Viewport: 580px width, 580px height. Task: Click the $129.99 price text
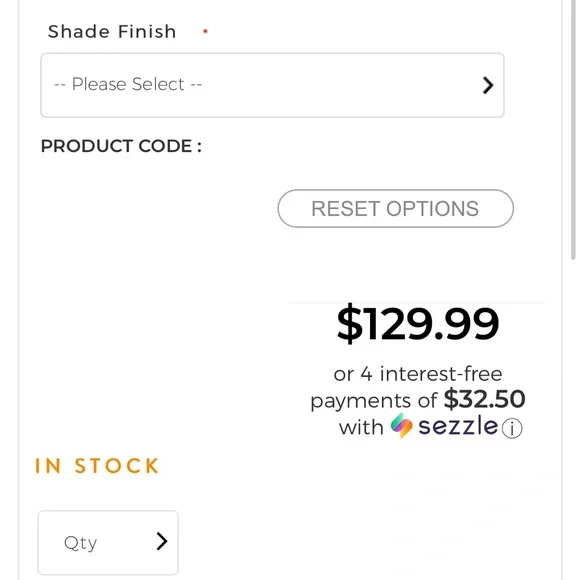point(418,324)
